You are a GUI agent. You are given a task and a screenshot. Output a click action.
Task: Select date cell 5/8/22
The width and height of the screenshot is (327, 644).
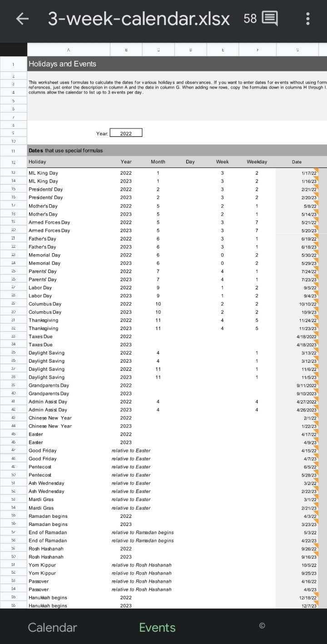coord(297,206)
